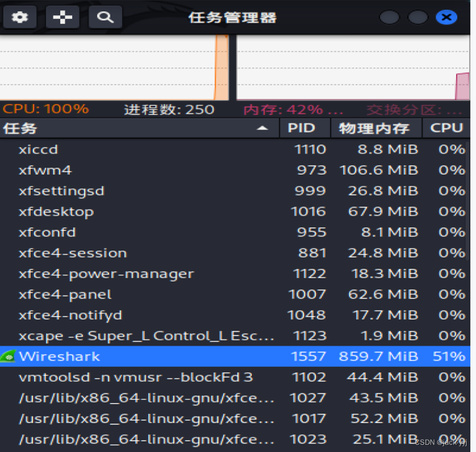Click the CPU usage graph
Image resolution: width=476 pixels, height=452 pixels.
pos(114,67)
